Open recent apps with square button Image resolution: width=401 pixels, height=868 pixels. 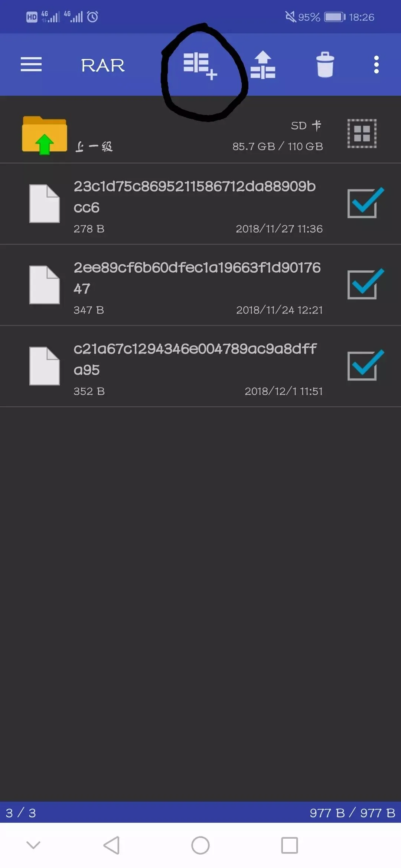point(290,845)
